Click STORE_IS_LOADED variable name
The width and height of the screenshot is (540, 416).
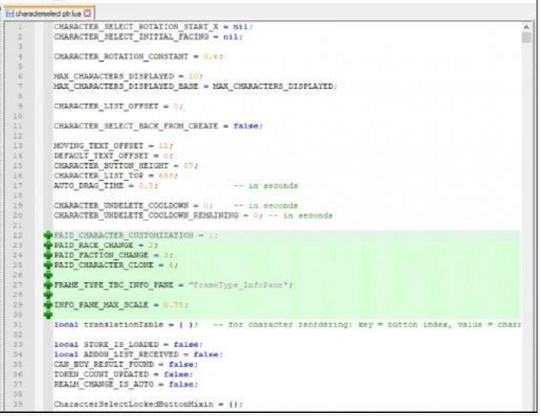coord(121,345)
